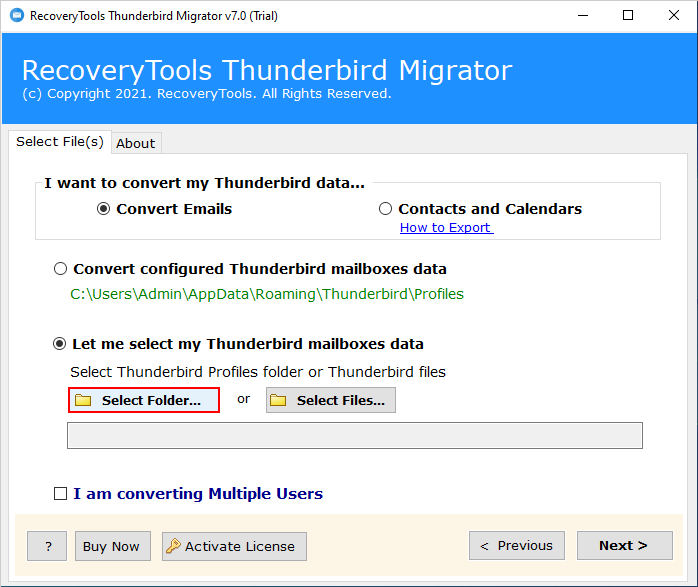Click the key icon on Activate License

coord(173,546)
